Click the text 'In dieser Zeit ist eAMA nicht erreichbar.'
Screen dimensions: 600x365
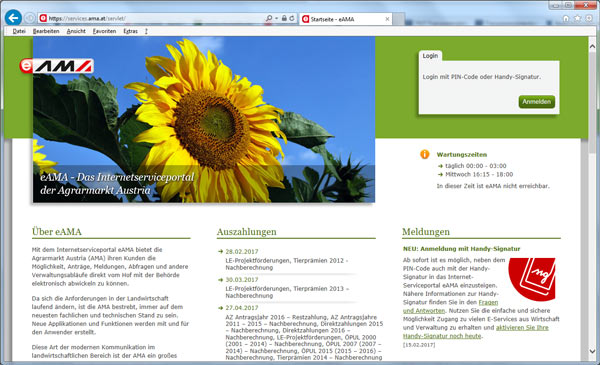tap(493, 186)
